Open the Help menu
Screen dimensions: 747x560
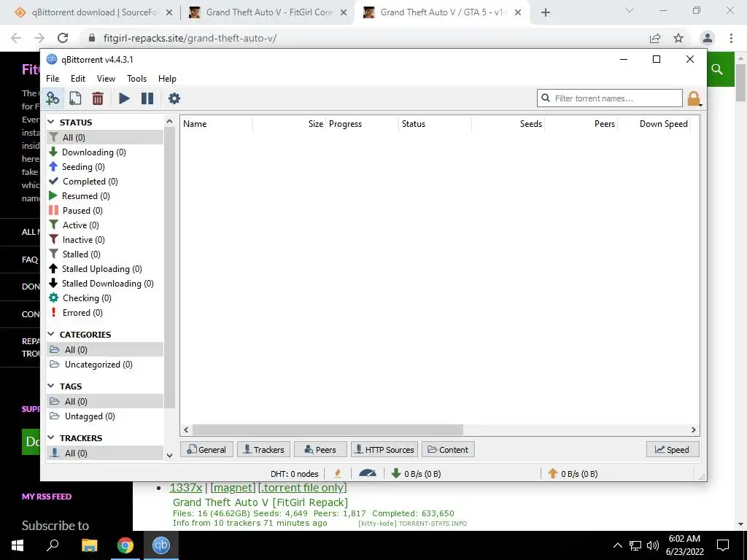167,79
